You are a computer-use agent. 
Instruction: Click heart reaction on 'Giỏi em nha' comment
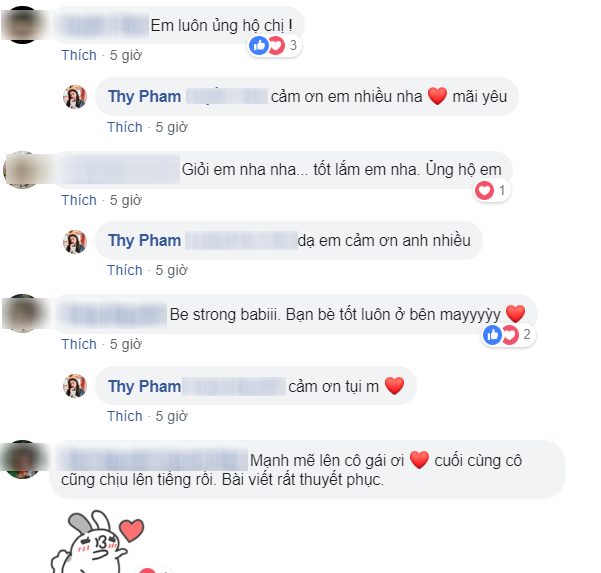click(484, 190)
